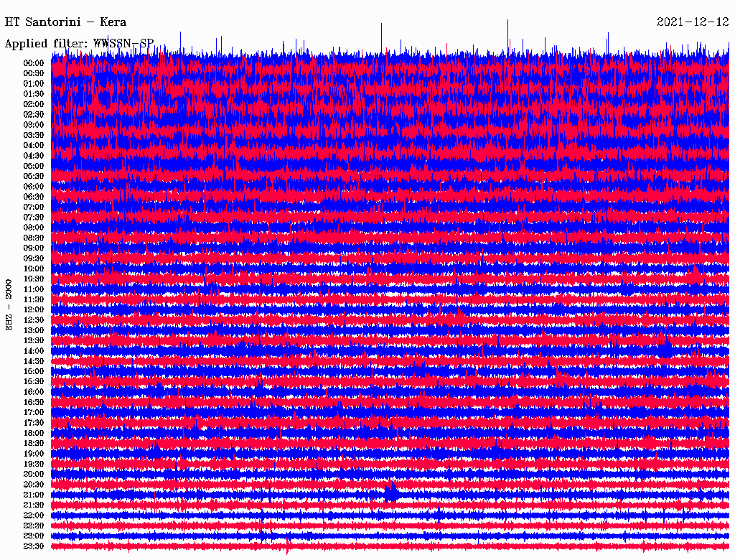Click the 22:00 time label
This screenshot has width=735, height=560.
click(34, 515)
